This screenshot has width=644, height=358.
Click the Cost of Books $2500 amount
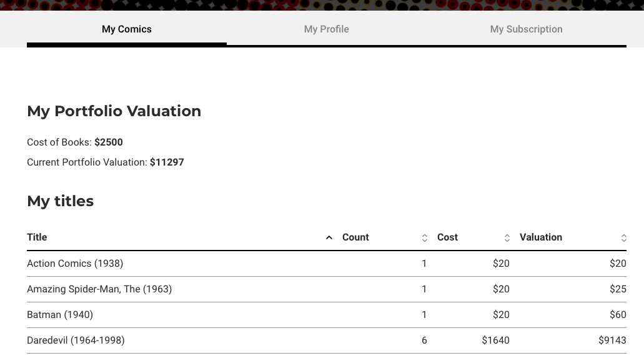(109, 142)
